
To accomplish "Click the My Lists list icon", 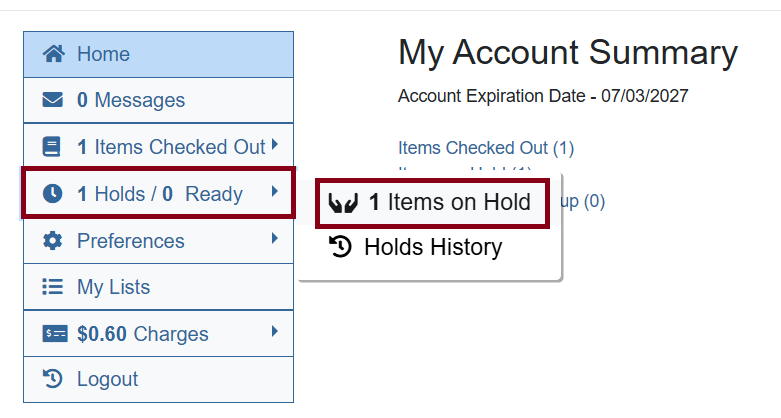I will [53, 287].
